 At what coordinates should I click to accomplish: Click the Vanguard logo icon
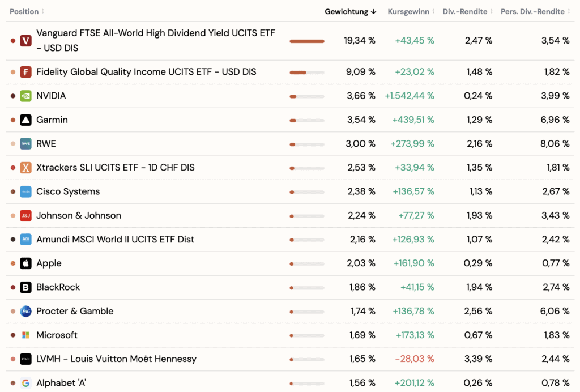tap(25, 41)
